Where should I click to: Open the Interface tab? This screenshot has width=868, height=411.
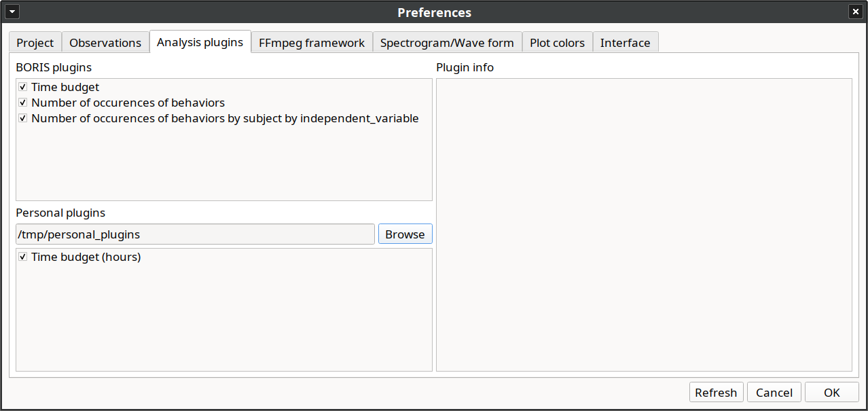click(x=625, y=42)
